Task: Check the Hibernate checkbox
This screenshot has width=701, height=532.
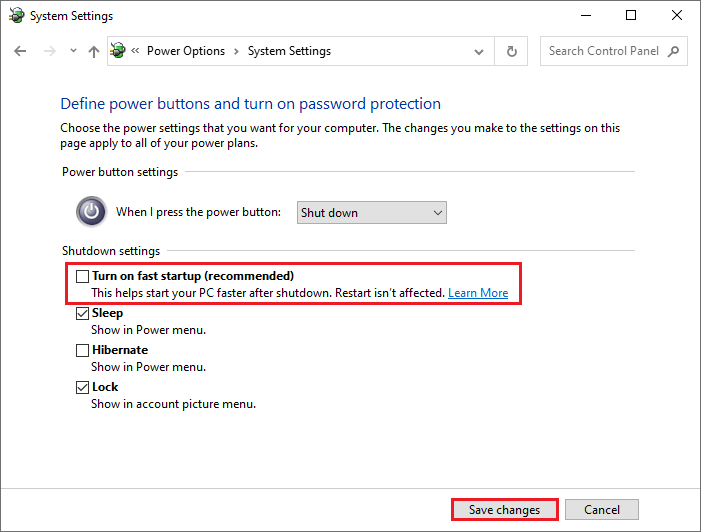Action: tap(82, 350)
